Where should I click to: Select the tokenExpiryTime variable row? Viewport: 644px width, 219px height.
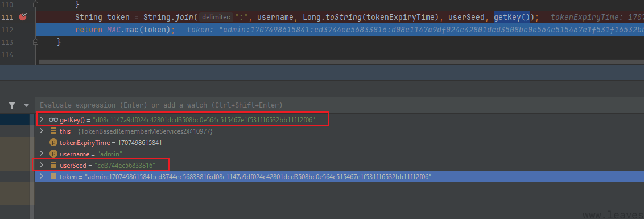339,143
